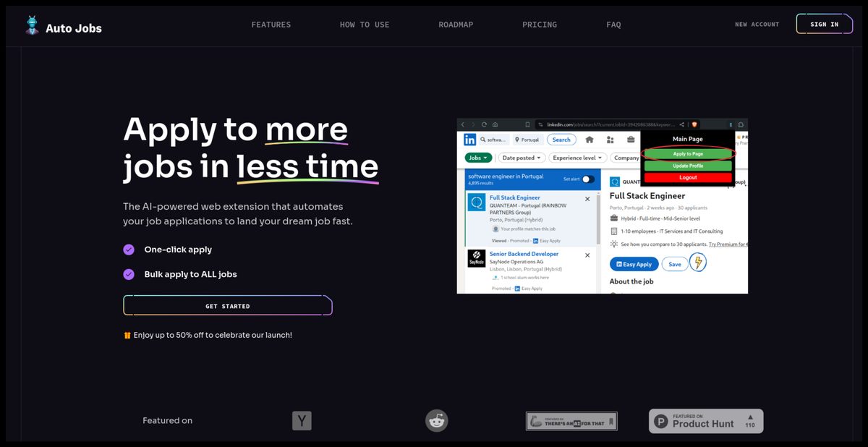Screen dimensions: 868x447
Task: Click the Bulk apply to ALL jobs checkmark
Action: click(129, 274)
